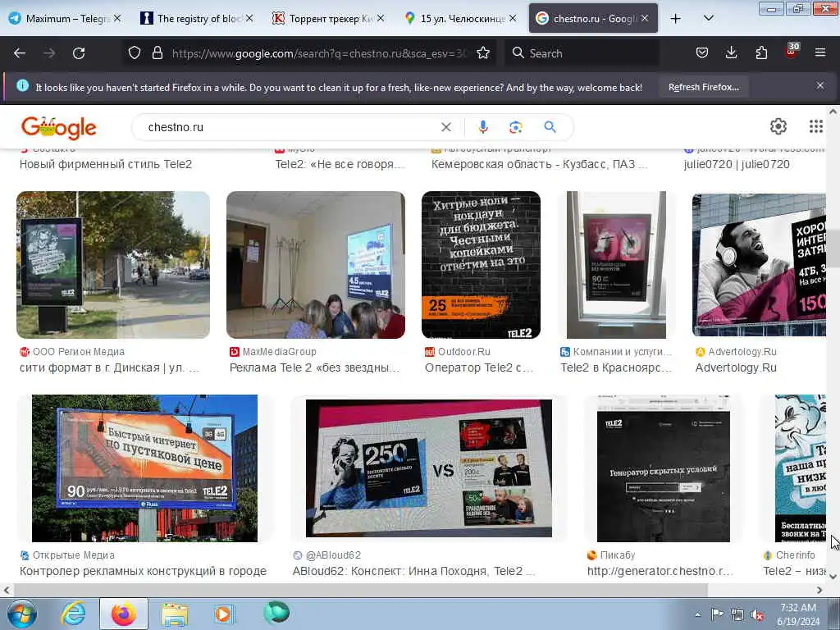
Task: Open link Кемеровская область - Кузбасс, ПАЗ
Action: [540, 164]
